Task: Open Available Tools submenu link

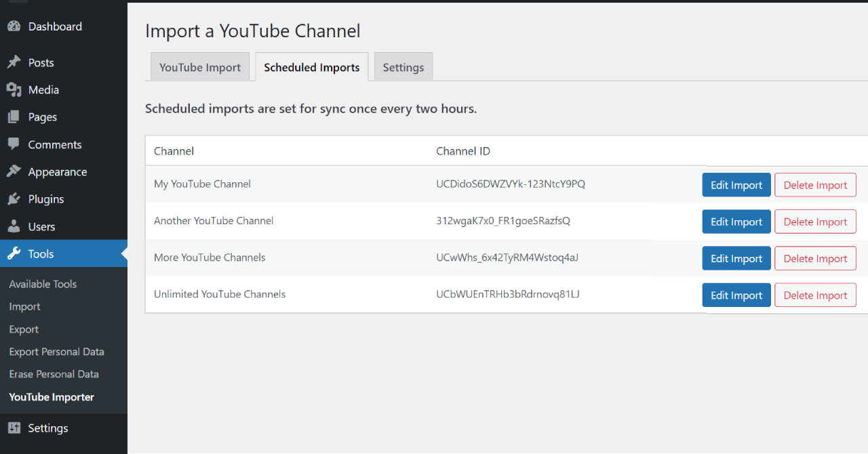Action: 43,284
